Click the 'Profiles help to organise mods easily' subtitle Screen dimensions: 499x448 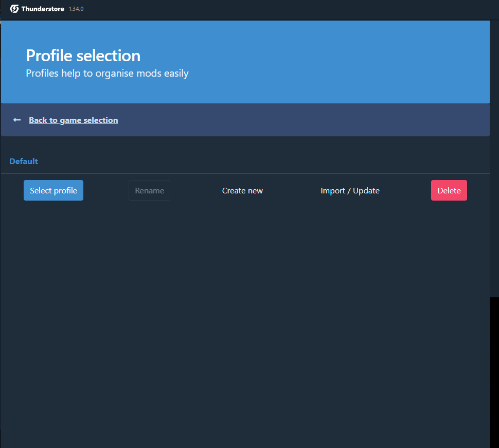pos(107,73)
